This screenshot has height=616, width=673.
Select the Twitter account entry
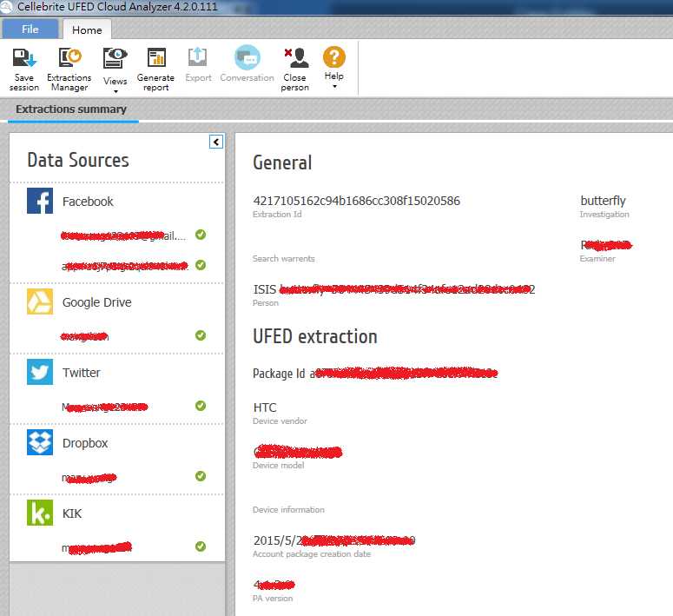[x=105, y=407]
